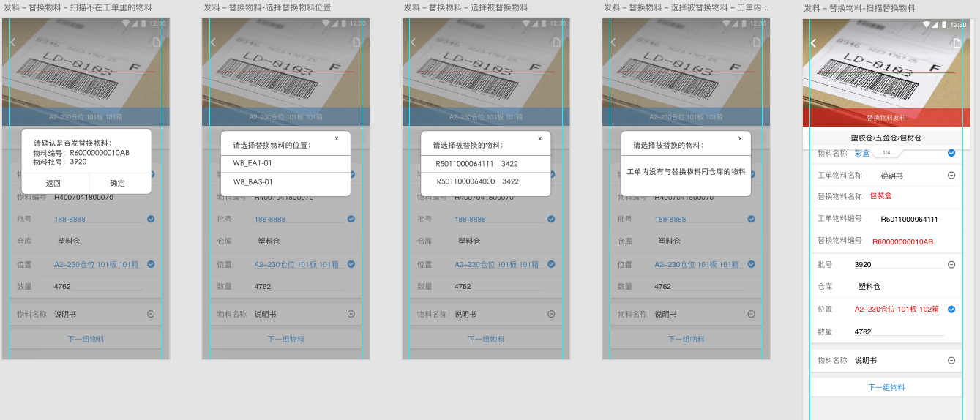
Task: Close the 请选择替换物料的位置 dialog
Action: [x=337, y=138]
